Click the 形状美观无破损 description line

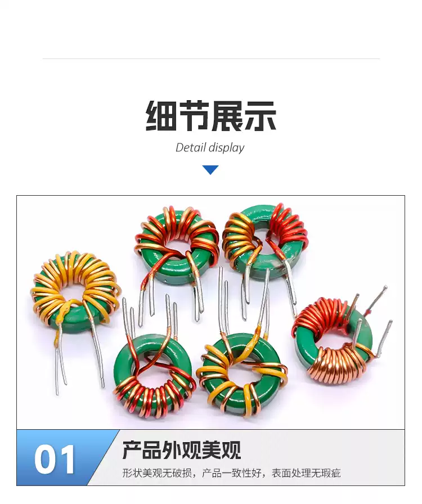tap(231, 473)
